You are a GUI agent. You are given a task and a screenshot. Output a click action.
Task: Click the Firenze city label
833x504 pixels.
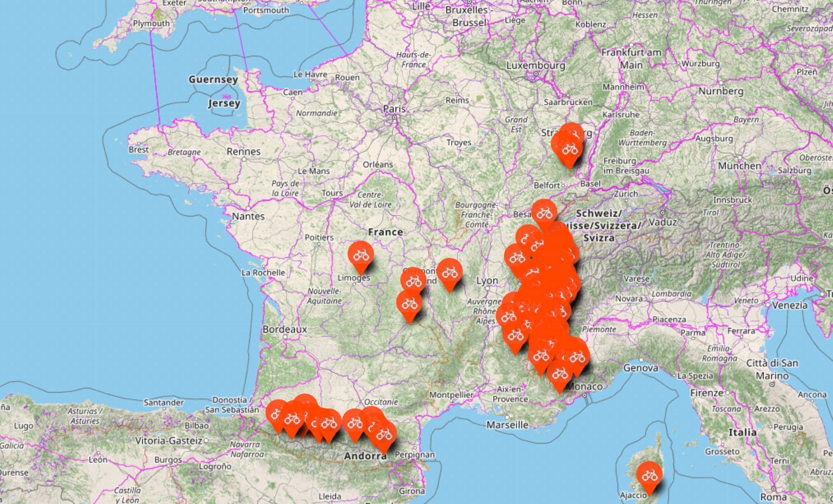(706, 393)
